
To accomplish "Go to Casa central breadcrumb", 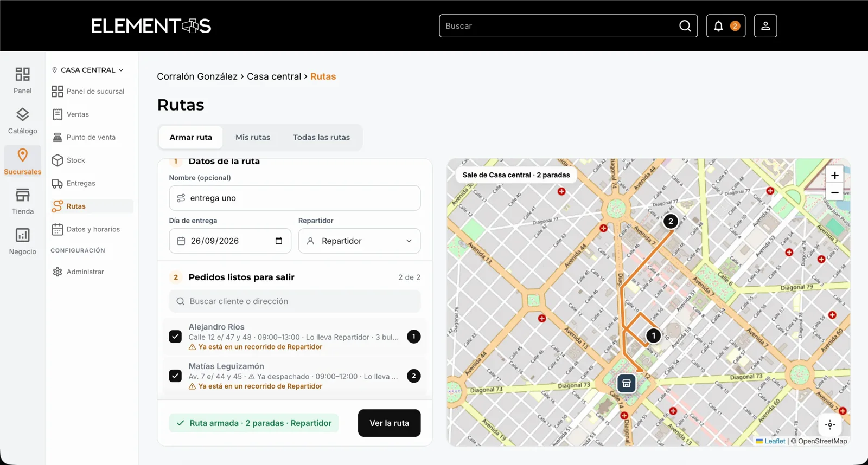I will coord(274,76).
